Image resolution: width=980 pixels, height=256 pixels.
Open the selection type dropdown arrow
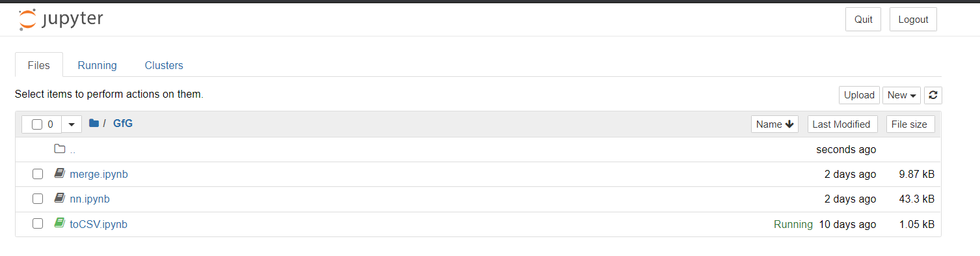[72, 124]
